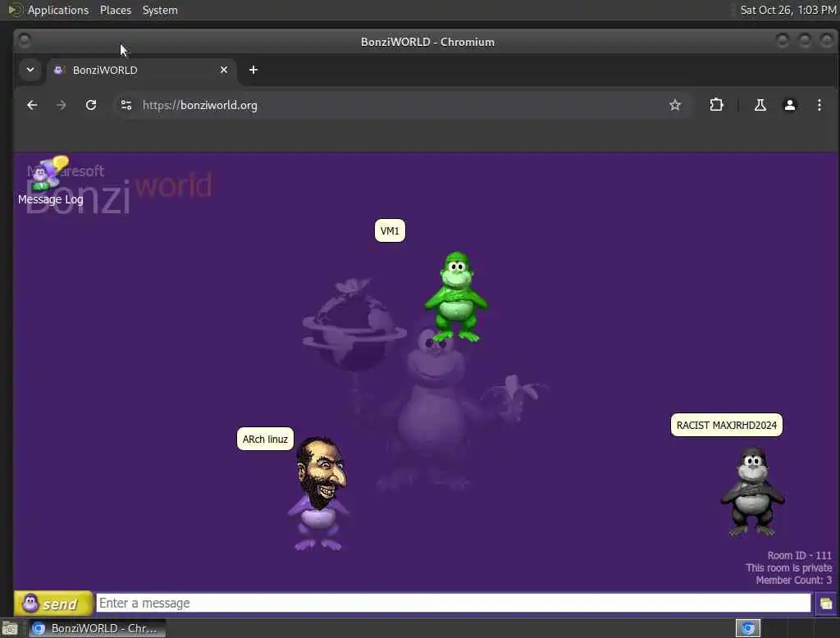Screen dimensions: 840x638
Task: Click the window menu button at title bar left
Action: (x=25, y=41)
